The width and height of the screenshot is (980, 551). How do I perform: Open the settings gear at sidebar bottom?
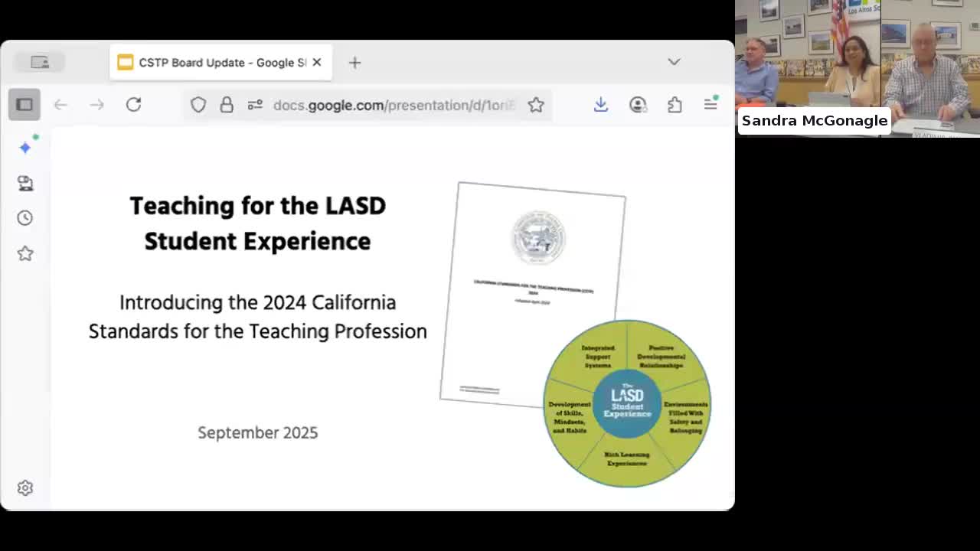pos(24,487)
